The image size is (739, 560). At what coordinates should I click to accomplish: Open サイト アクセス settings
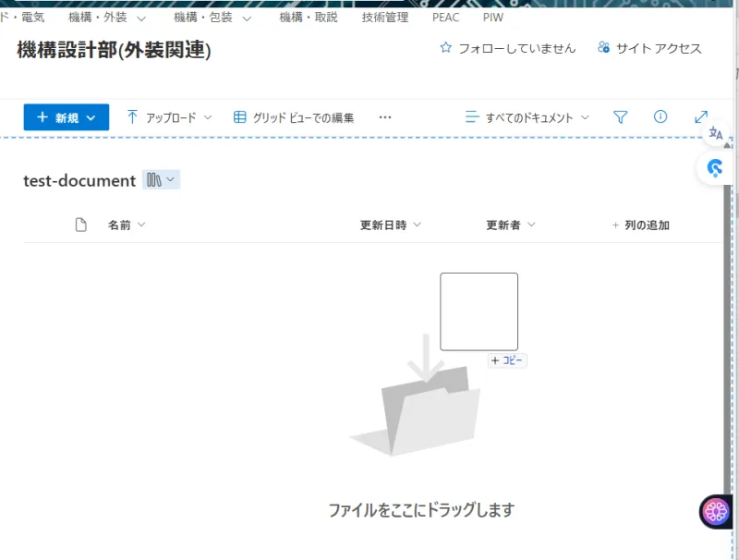point(649,48)
